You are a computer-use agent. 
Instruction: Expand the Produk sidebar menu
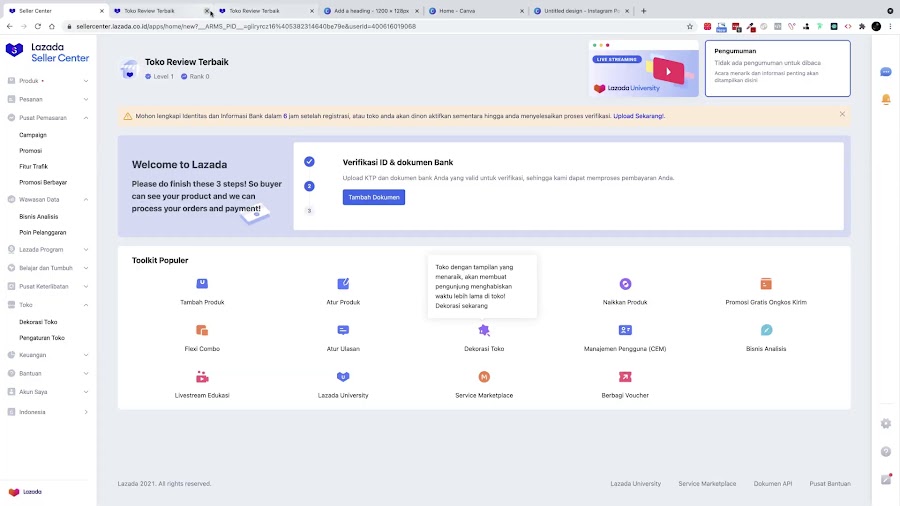48,81
